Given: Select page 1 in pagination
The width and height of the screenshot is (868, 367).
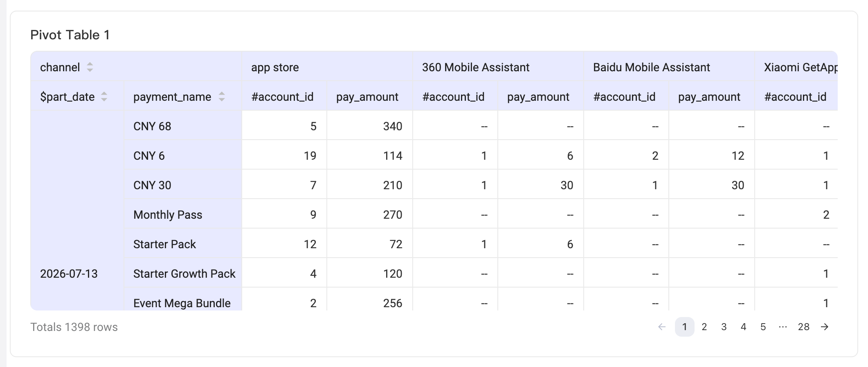Looking at the screenshot, I should pyautogui.click(x=685, y=327).
